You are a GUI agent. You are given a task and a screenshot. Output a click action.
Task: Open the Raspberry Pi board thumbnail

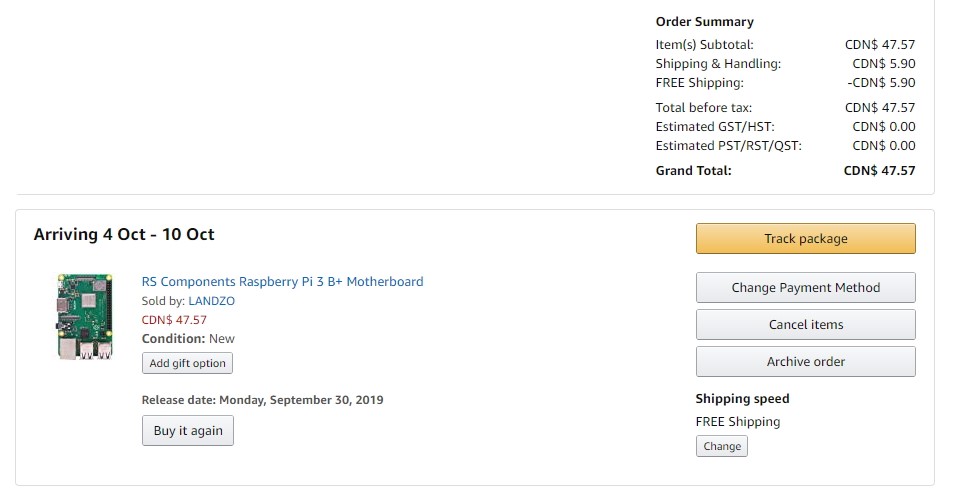[x=85, y=316]
